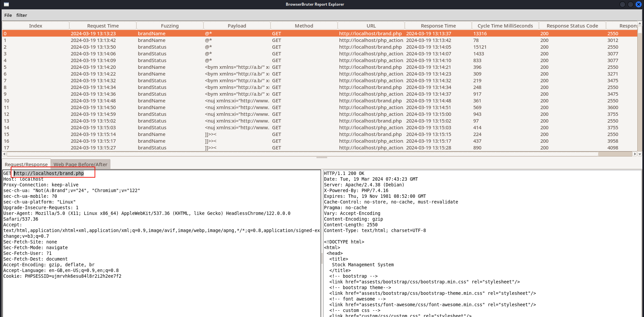This screenshot has height=317, width=644.
Task: Click request time 2024-03-19 13:14:22
Action: pos(93,74)
